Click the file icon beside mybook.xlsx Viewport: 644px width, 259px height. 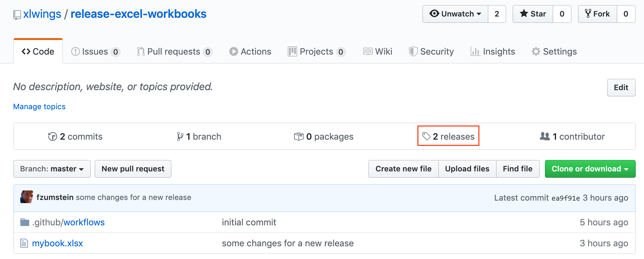tap(24, 243)
